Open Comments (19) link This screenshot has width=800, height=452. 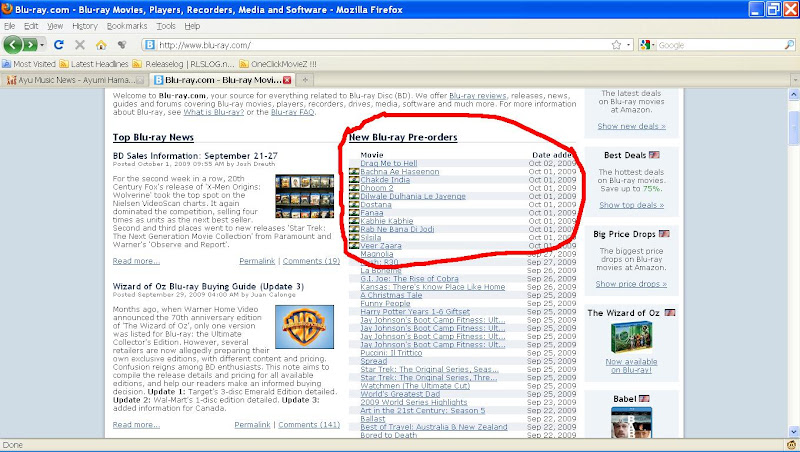311,261
